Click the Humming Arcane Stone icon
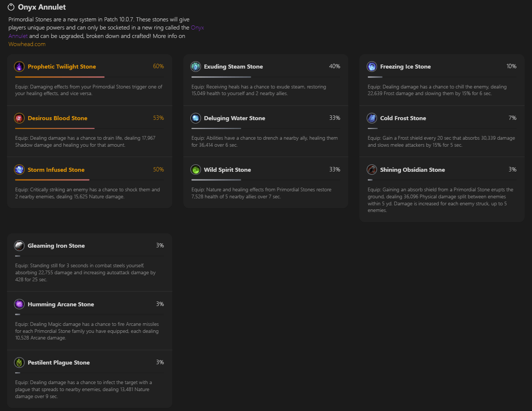Viewport: 532px width, 411px height. 19,304
